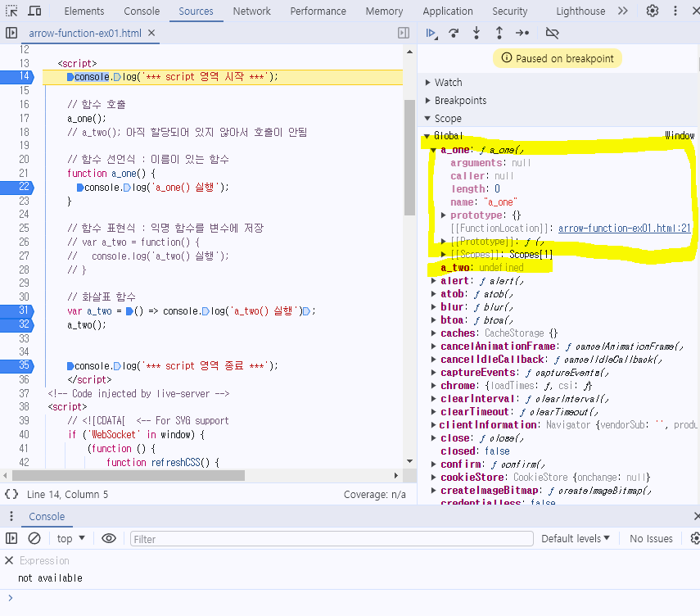Viewport: 700px width, 616px height.
Task: Deactivate all breakpoints icon
Action: [553, 33]
